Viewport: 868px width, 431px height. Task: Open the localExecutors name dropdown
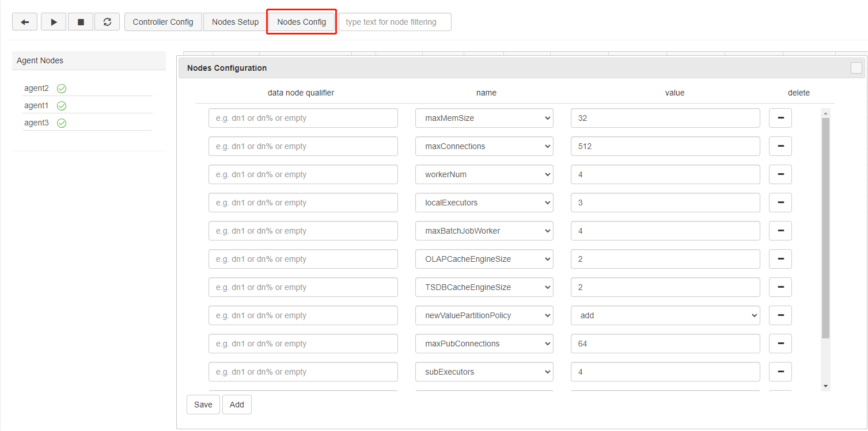(484, 203)
